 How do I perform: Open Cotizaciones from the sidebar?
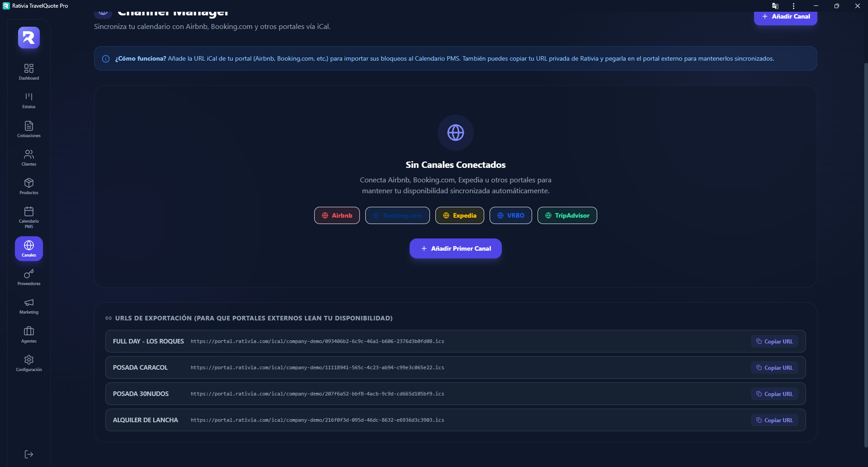(x=29, y=129)
